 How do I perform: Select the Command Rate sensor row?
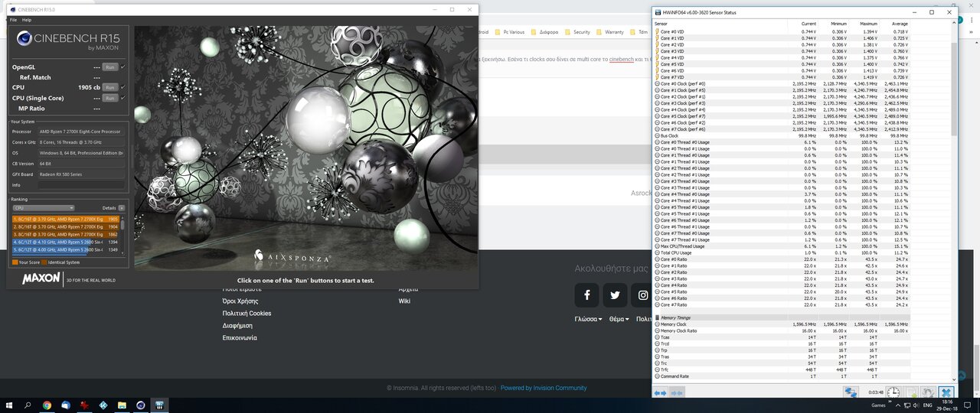pyautogui.click(x=781, y=376)
